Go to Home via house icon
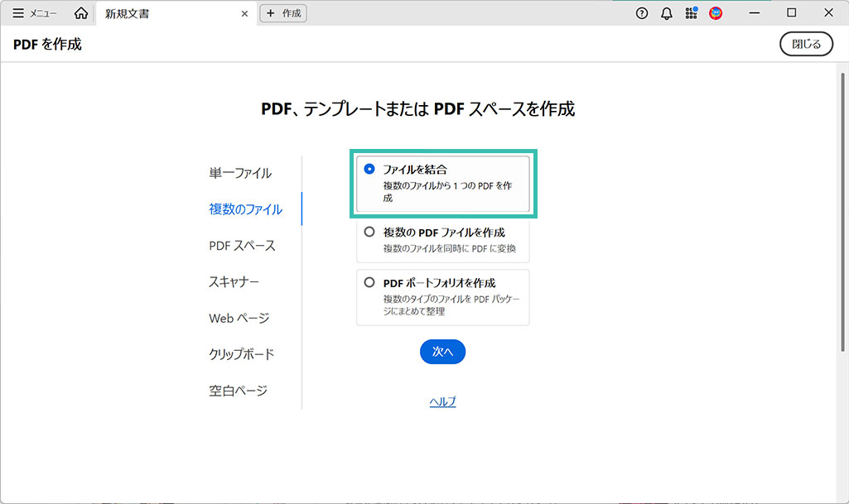 tap(80, 13)
